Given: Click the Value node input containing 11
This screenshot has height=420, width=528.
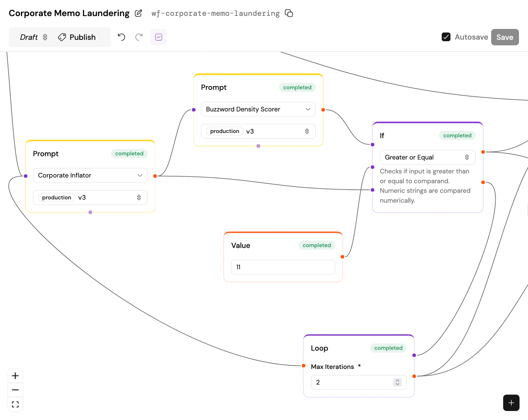Looking at the screenshot, I should pos(283,267).
